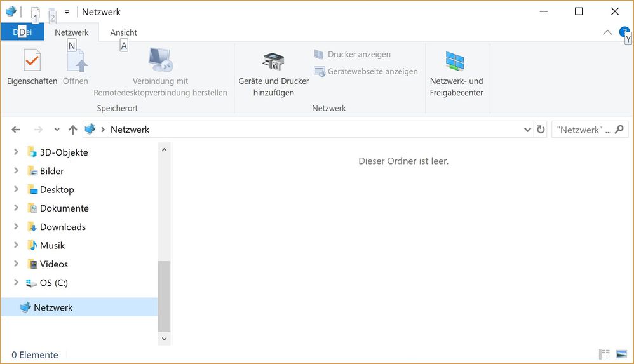This screenshot has height=364, width=634.
Task: Select Downloads in the navigation pane
Action: pos(62,227)
